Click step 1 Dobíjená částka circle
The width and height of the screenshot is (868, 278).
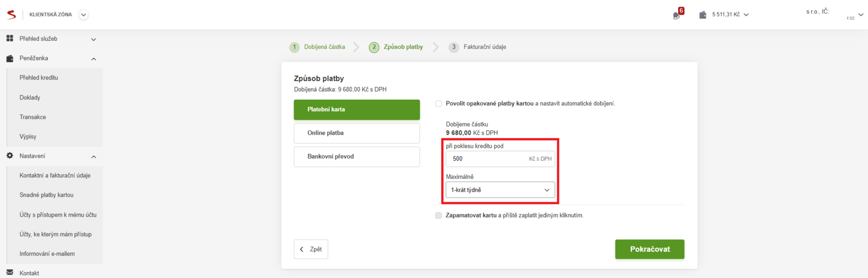295,47
